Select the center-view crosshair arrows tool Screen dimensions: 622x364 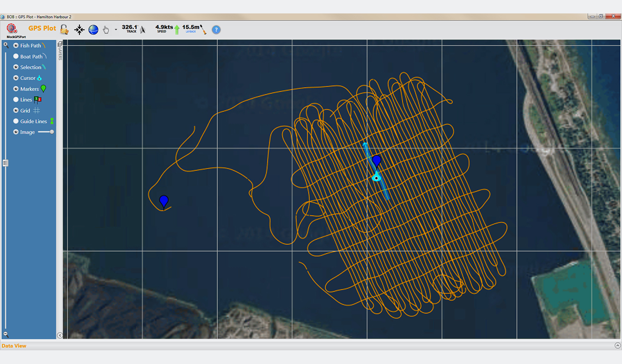click(79, 29)
